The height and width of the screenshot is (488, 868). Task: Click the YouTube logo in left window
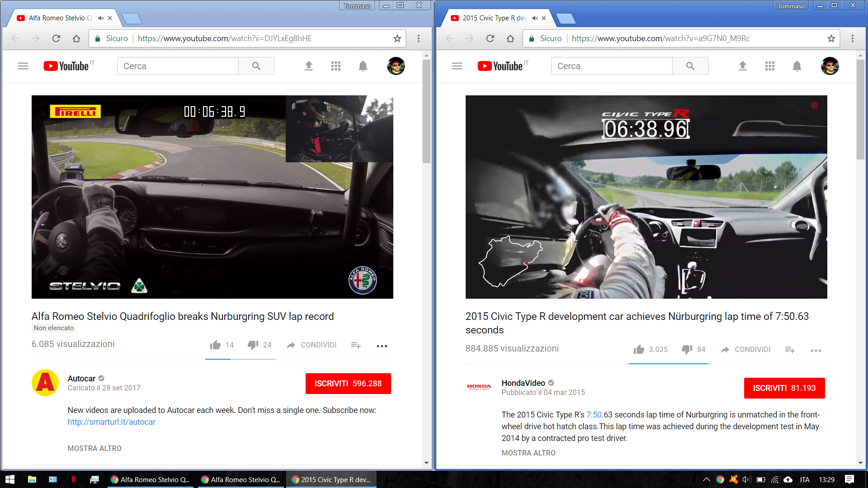66,66
